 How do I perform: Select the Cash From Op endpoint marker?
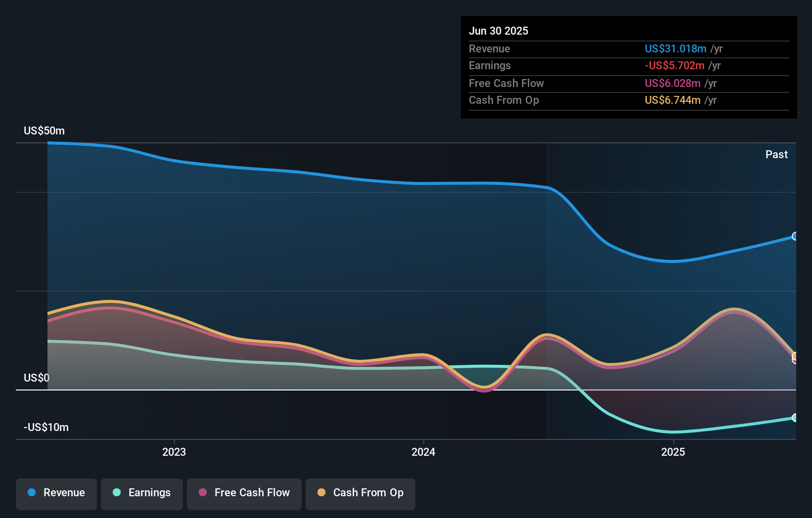click(795, 356)
